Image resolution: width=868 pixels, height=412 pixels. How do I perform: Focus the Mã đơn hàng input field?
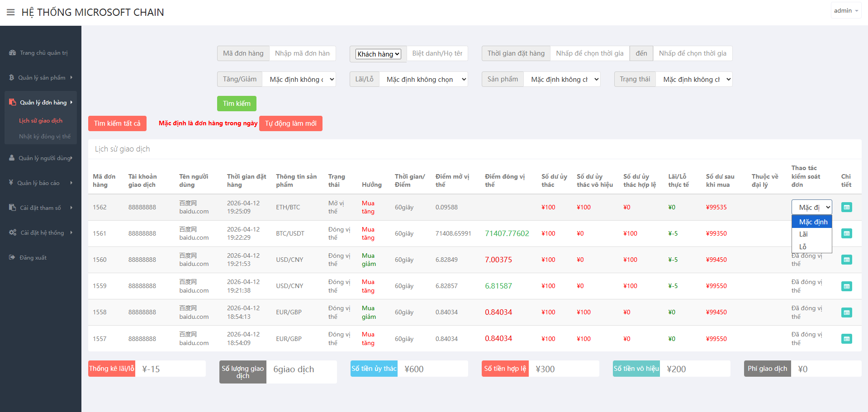302,53
